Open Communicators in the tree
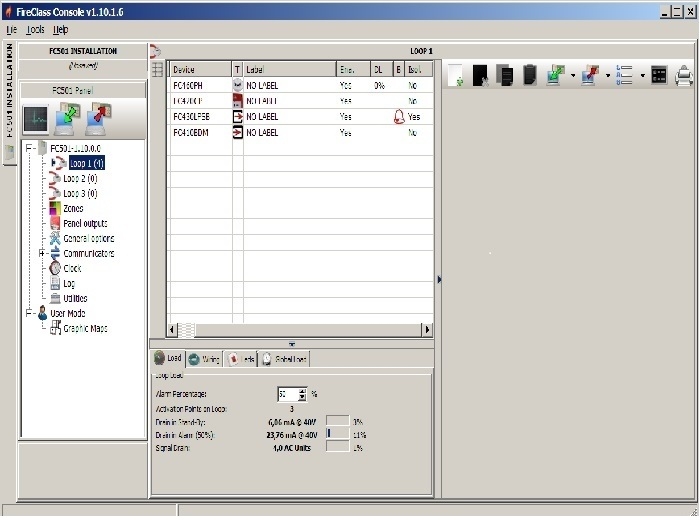This screenshot has height=520, width=700. (88, 253)
